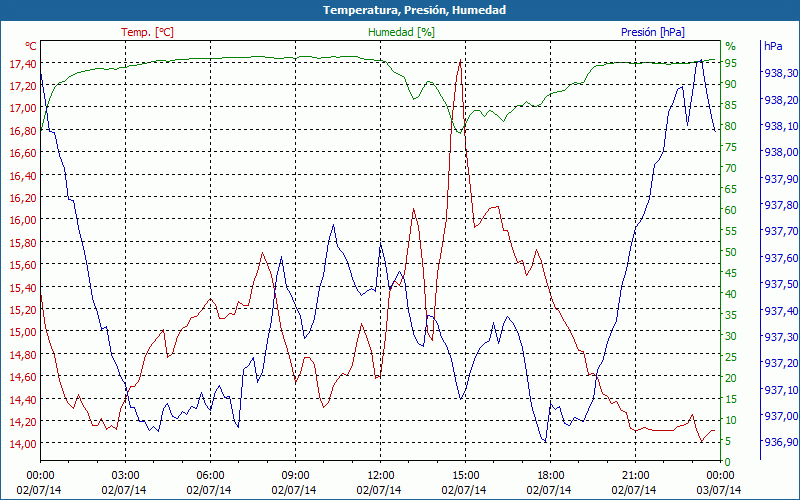Click humidity axis value 30
This screenshot has width=800, height=500.
coord(731,336)
